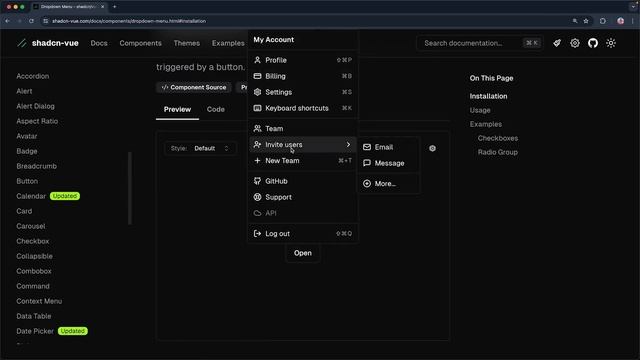This screenshot has width=640, height=360.
Task: Click the Support lifebuoy icon
Action: tap(257, 197)
